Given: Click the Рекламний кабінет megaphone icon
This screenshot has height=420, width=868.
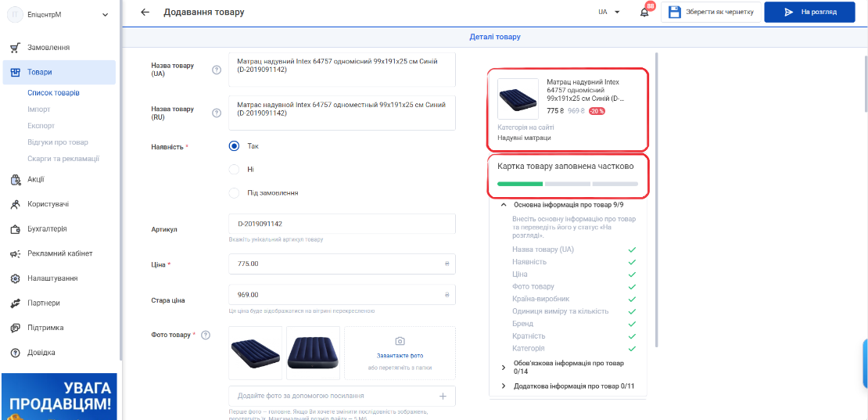Looking at the screenshot, I should tap(16, 254).
